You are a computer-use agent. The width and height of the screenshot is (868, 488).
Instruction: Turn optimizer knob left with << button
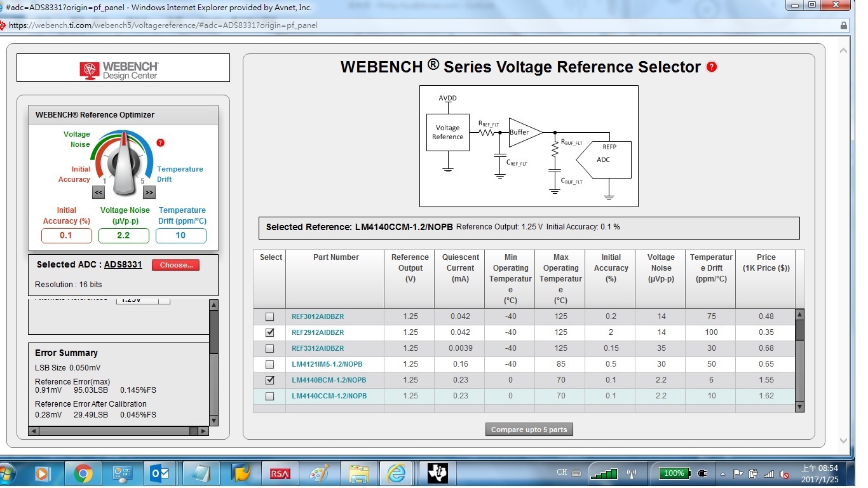click(x=98, y=192)
